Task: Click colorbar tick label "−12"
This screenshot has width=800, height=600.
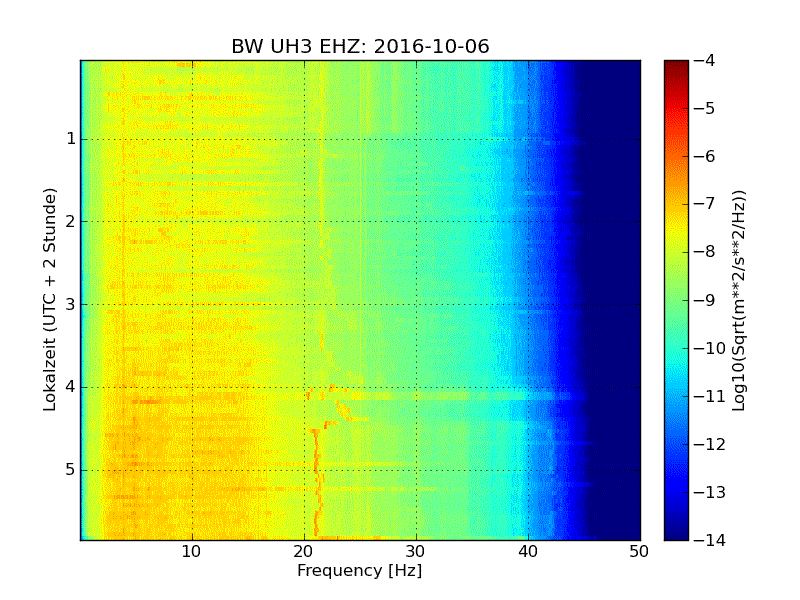Action: click(x=710, y=444)
